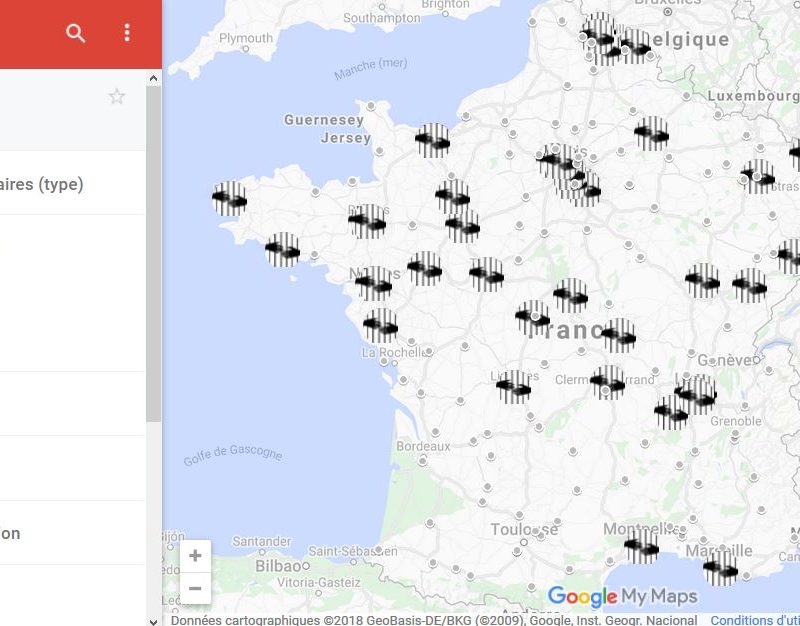
Task: Click the Google My Maps logo
Action: pos(621,597)
